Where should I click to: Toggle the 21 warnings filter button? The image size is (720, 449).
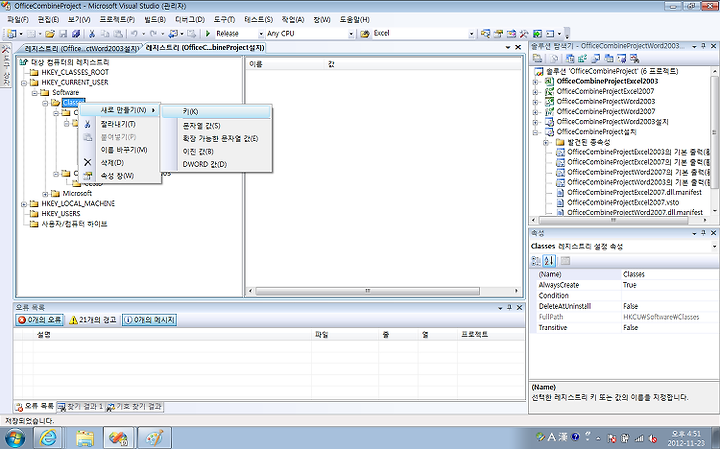(x=93, y=320)
